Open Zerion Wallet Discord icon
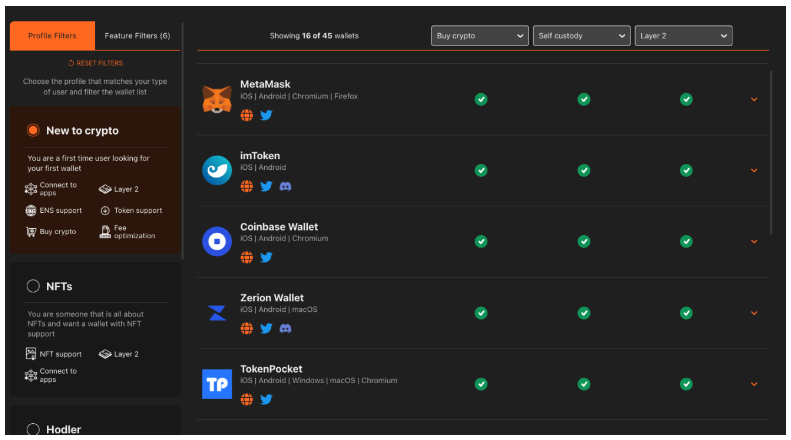Screen dimensions: 791x440 pyautogui.click(x=286, y=328)
